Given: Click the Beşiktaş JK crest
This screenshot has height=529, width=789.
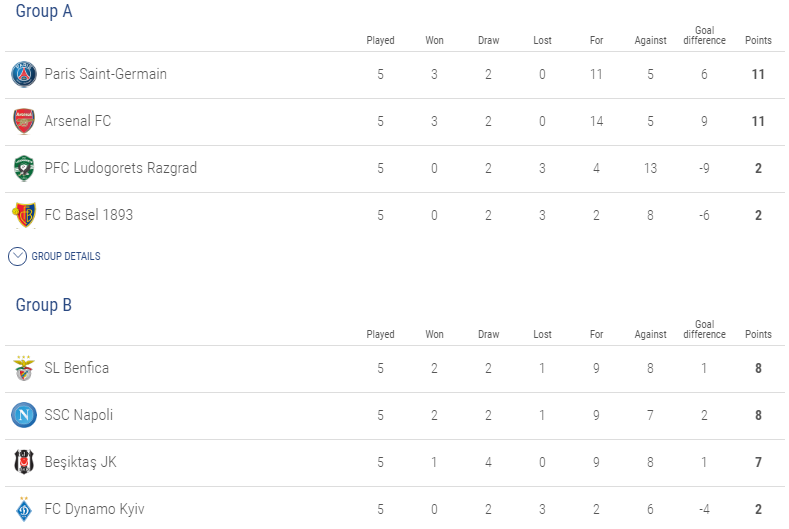Looking at the screenshot, I should [x=24, y=462].
